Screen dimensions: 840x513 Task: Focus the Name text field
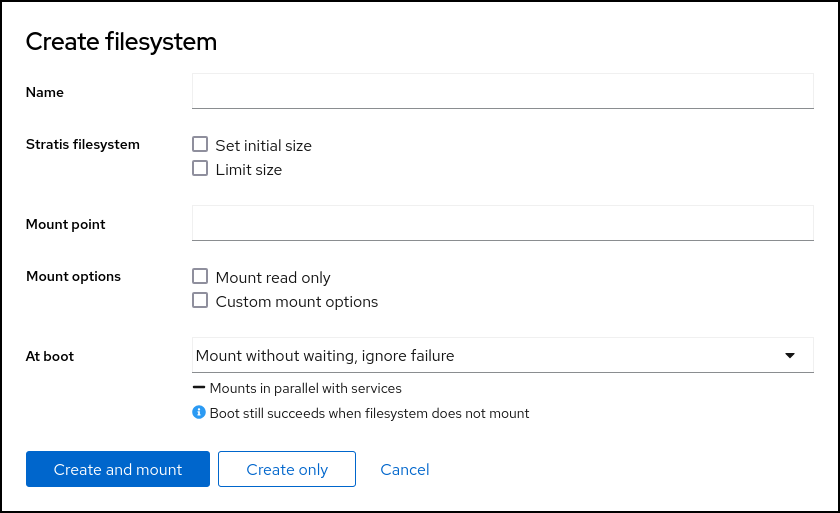click(502, 91)
